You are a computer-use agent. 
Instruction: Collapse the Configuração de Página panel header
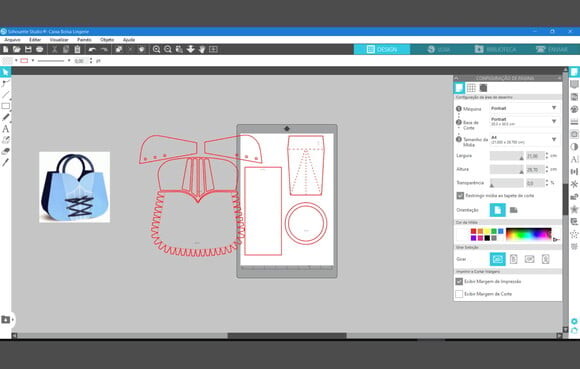click(456, 78)
